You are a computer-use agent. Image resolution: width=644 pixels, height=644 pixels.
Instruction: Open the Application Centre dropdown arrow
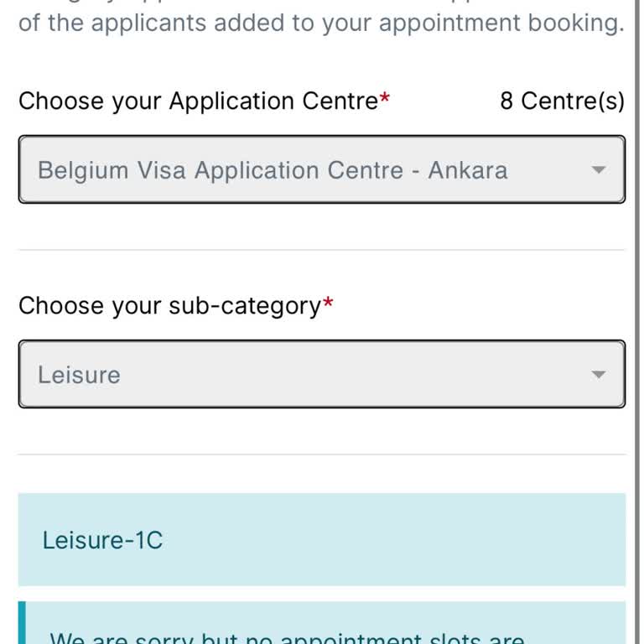598,170
